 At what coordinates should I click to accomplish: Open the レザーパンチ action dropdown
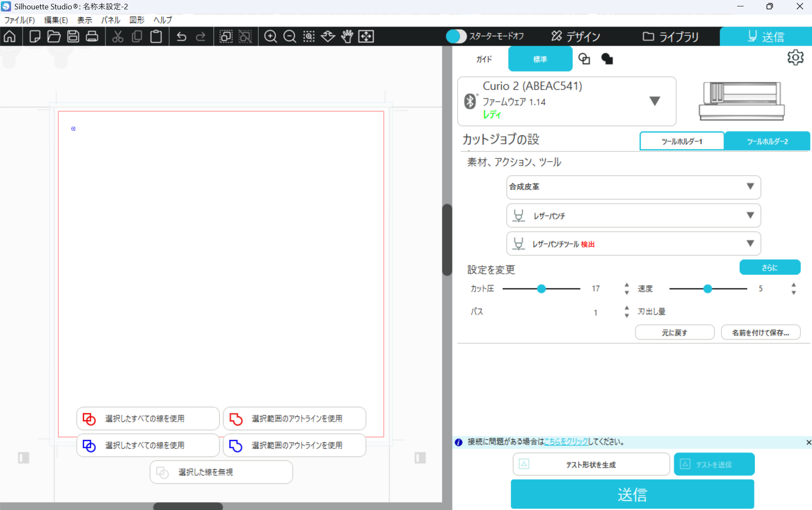(633, 215)
